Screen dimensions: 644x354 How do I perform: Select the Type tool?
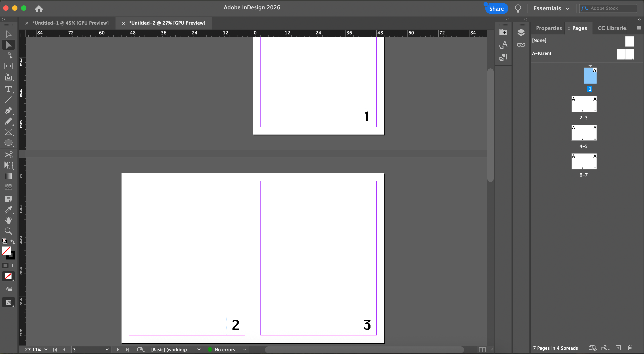tap(8, 89)
